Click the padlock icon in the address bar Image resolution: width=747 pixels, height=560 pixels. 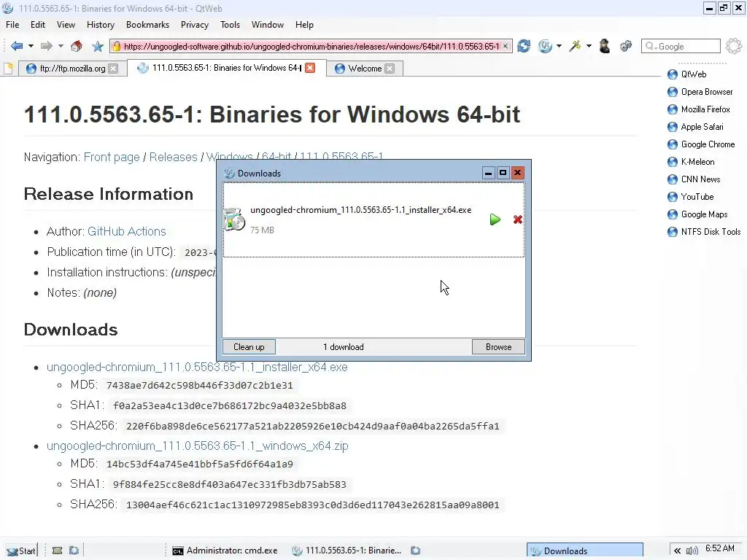point(116,46)
